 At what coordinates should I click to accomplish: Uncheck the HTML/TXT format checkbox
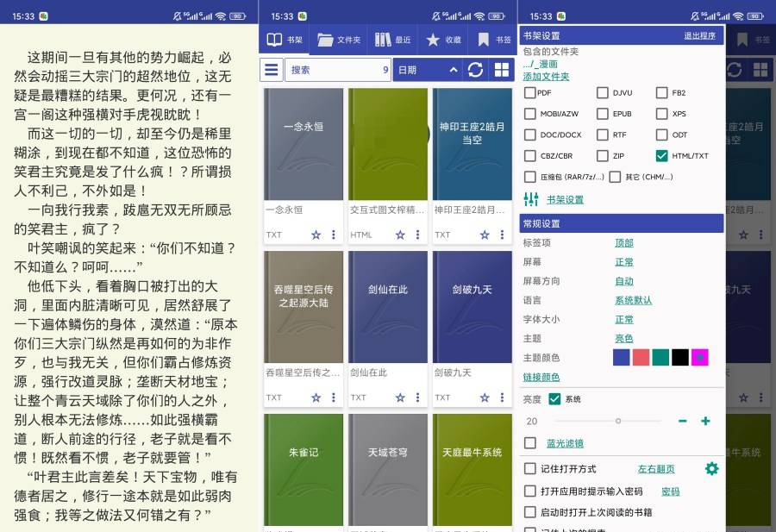click(661, 156)
